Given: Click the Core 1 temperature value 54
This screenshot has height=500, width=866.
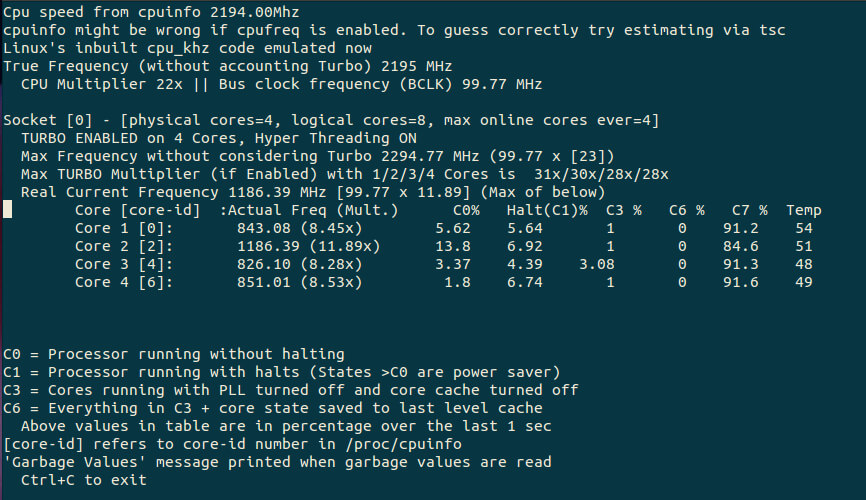Looking at the screenshot, I should tap(803, 228).
